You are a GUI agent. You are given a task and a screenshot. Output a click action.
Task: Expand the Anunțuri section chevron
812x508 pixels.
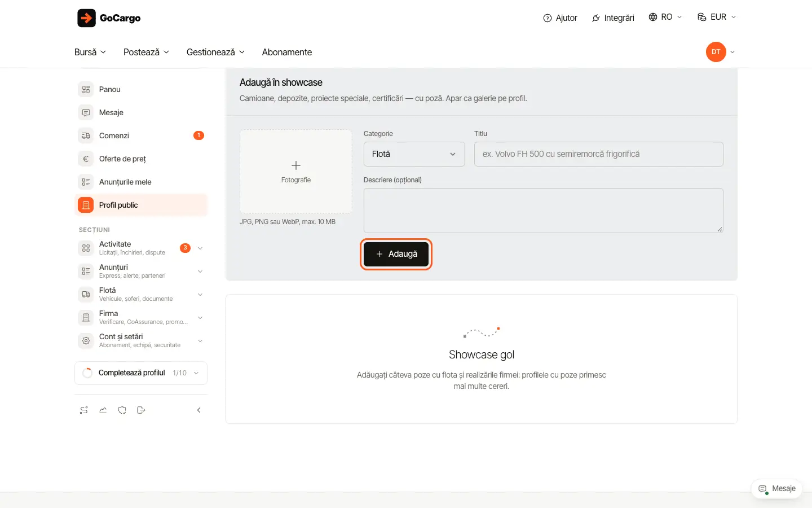click(200, 271)
